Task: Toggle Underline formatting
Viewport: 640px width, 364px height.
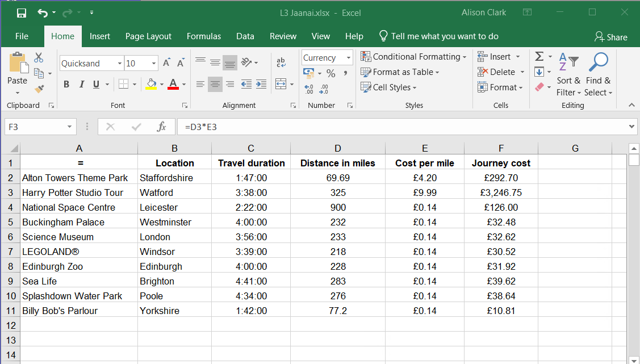Action: coord(97,85)
